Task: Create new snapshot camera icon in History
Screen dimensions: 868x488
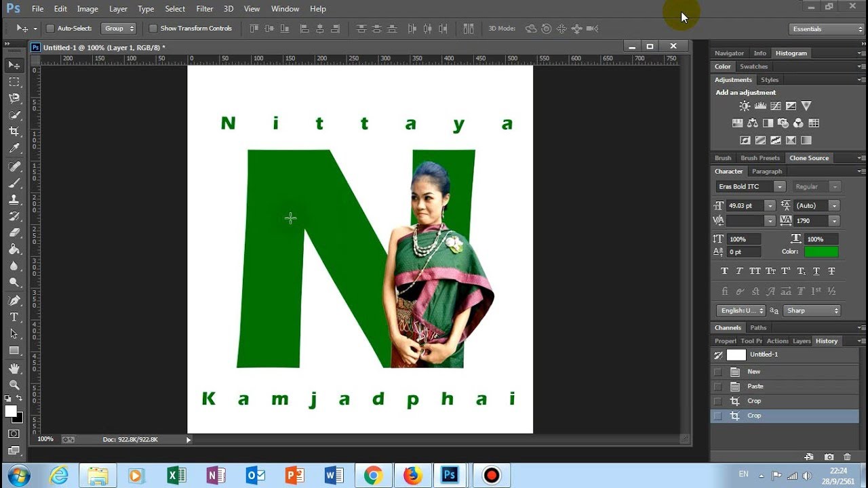Action: click(x=829, y=457)
